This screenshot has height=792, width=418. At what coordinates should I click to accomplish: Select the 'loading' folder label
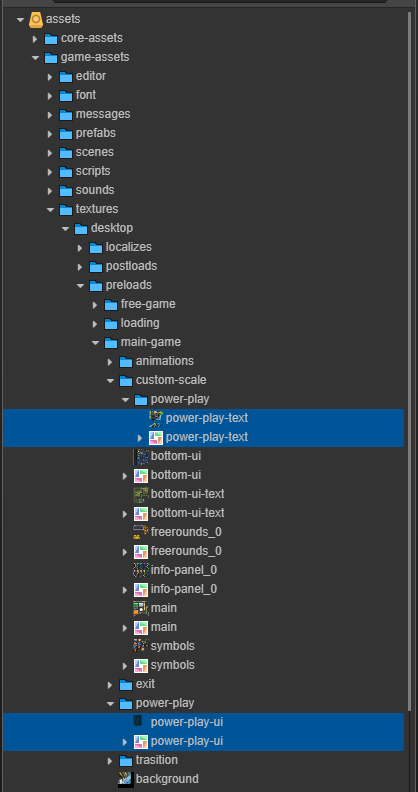coord(140,323)
